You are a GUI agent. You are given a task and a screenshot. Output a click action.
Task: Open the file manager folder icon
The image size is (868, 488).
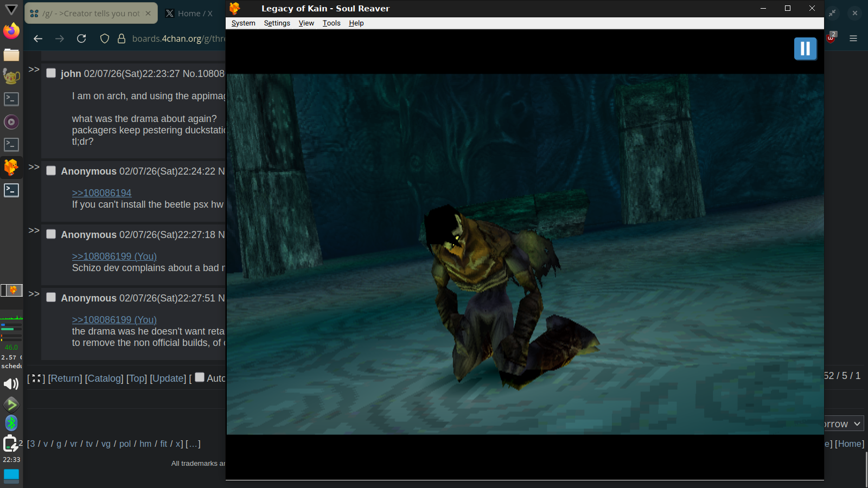coord(11,55)
